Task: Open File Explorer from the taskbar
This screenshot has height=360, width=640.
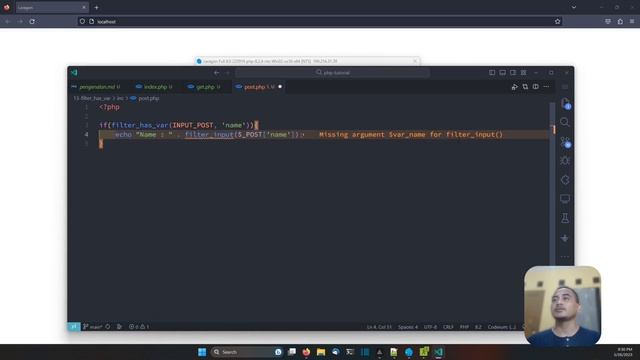Action: click(321, 352)
